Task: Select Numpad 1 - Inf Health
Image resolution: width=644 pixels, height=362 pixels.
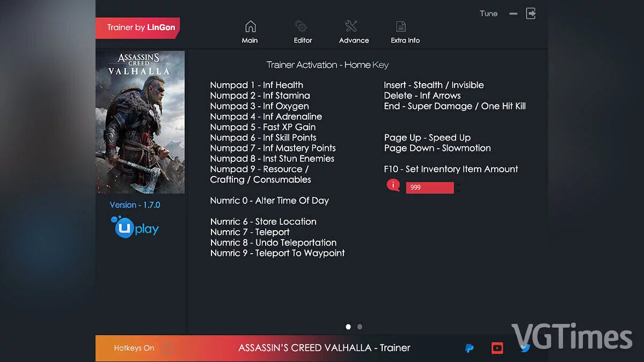Action: [x=257, y=85]
